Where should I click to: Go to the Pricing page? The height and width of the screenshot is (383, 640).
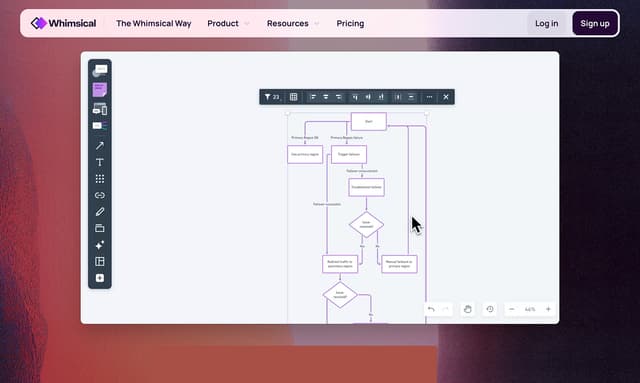[x=350, y=23]
